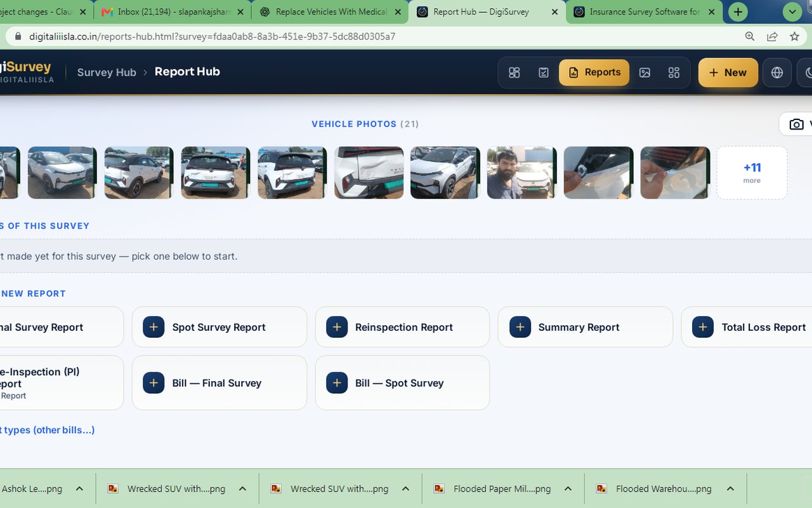Switch to Replace Vehicles With Medical tab
812x508 pixels.
tap(330, 11)
